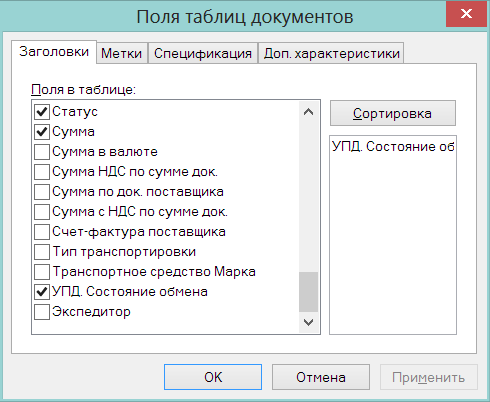Confirm with the OK button
This screenshot has height=402, width=490.
click(x=213, y=377)
